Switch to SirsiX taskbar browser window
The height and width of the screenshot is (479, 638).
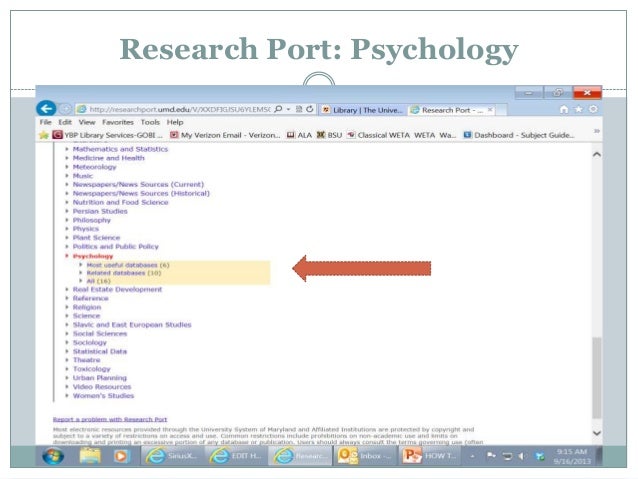tap(172, 456)
